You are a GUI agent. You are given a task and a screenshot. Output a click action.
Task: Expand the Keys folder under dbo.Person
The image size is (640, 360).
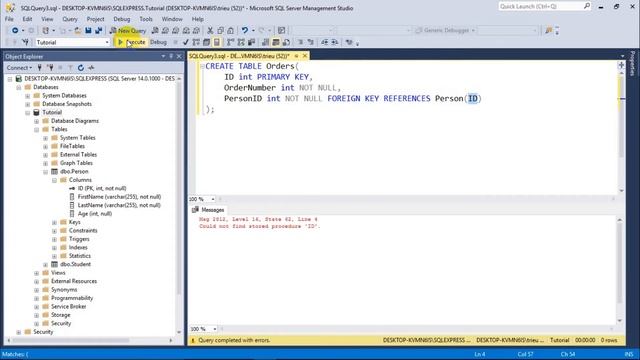(x=55, y=222)
